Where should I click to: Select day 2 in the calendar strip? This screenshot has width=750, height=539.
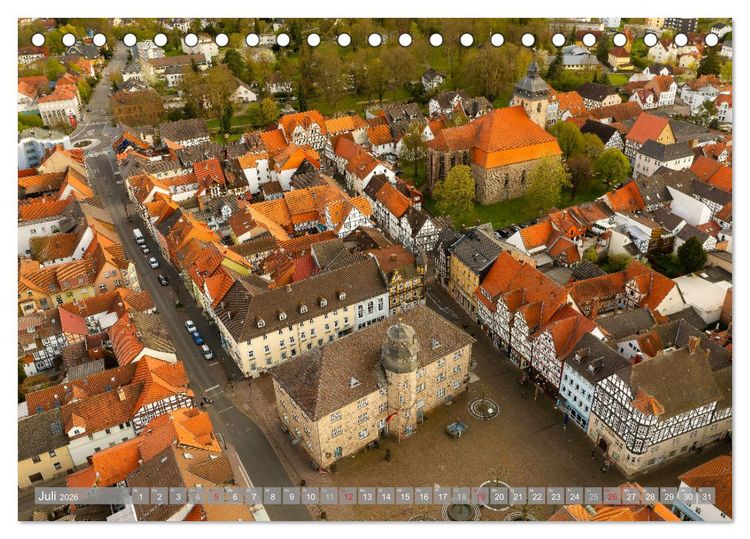pyautogui.click(x=159, y=496)
